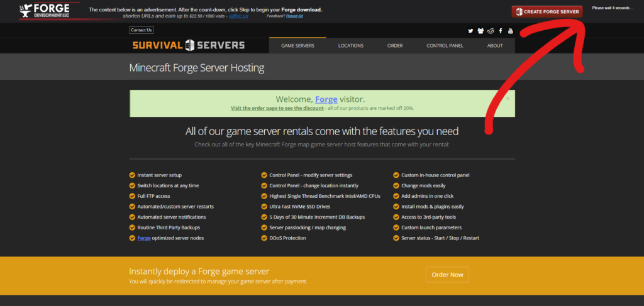Screen dimensions: 644x306
Task: Click 'Automated/custom server restarts' text
Action: point(175,207)
